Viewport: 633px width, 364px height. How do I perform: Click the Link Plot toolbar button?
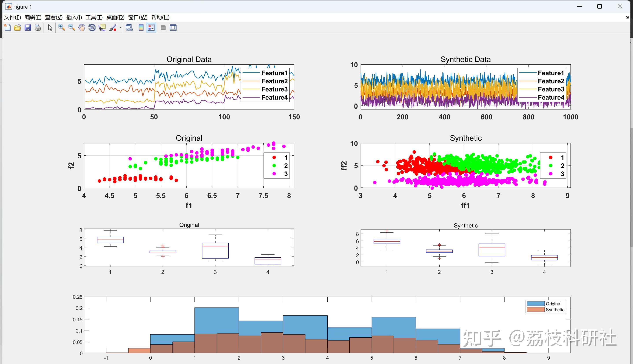(129, 27)
